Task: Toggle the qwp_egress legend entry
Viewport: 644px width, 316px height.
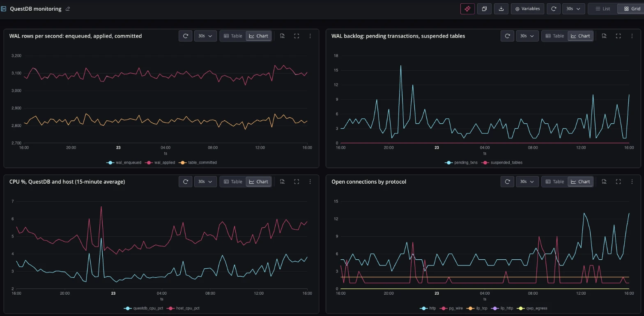Action: (532, 308)
